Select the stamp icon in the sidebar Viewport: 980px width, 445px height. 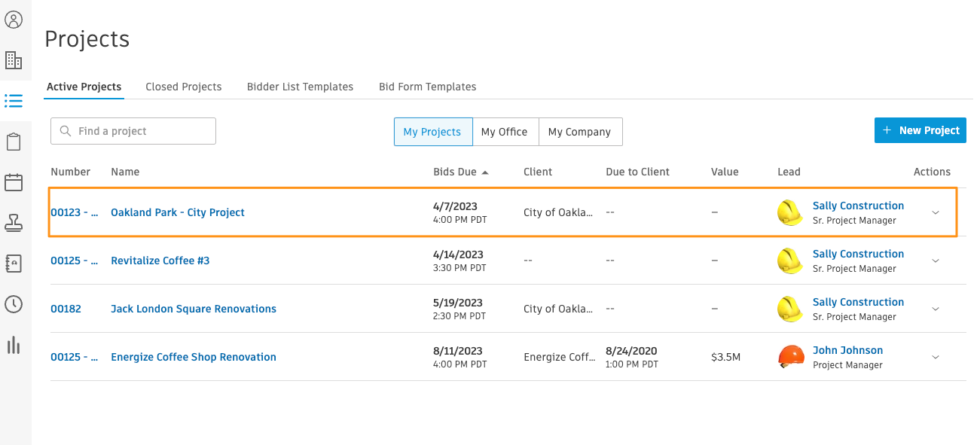pyautogui.click(x=14, y=222)
